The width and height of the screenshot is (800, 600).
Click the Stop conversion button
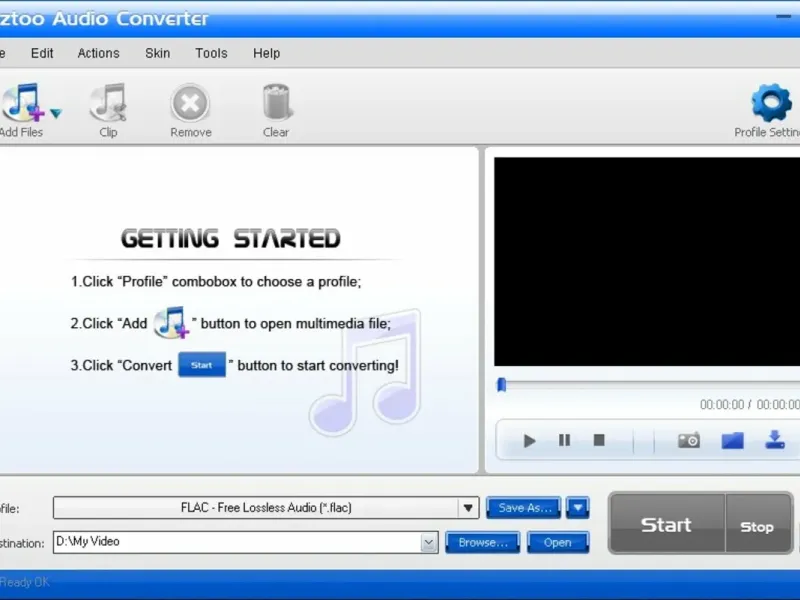(758, 524)
